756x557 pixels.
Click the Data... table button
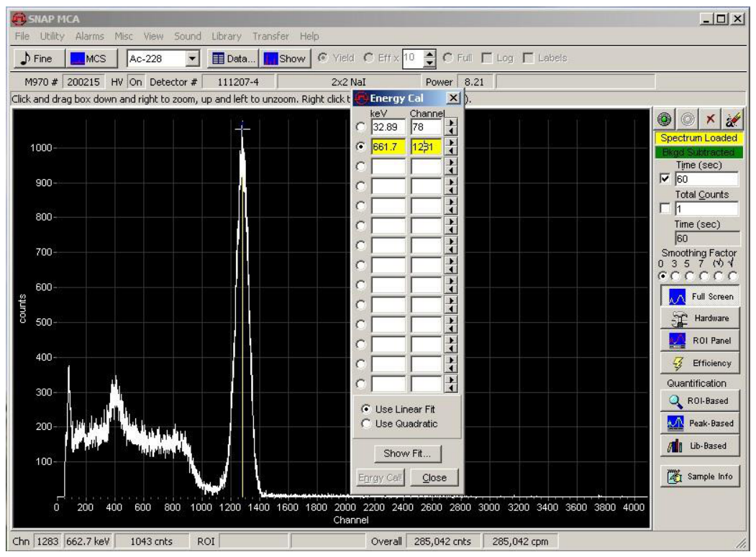pyautogui.click(x=233, y=58)
